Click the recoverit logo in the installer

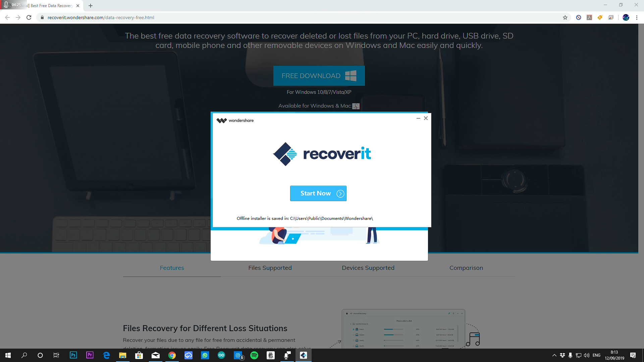pos(322,154)
